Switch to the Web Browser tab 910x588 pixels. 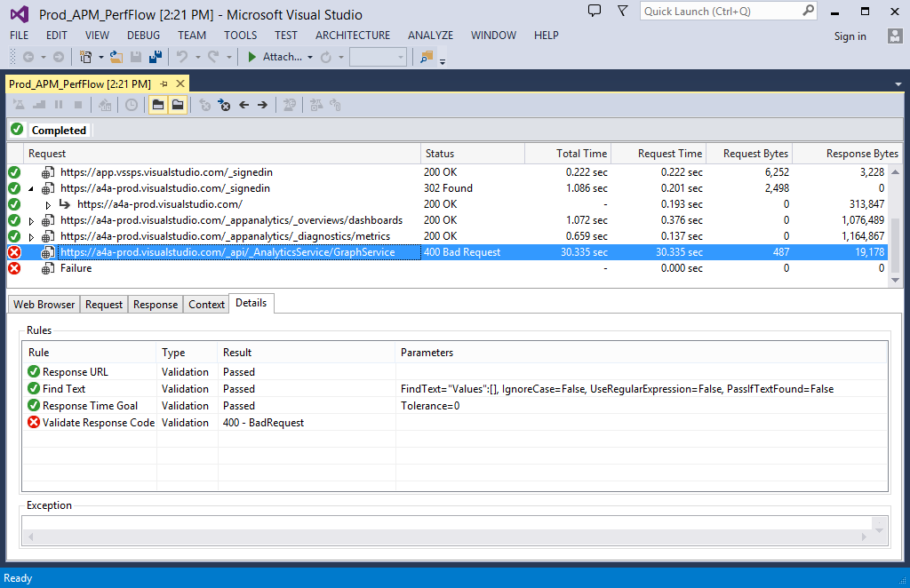tap(44, 305)
